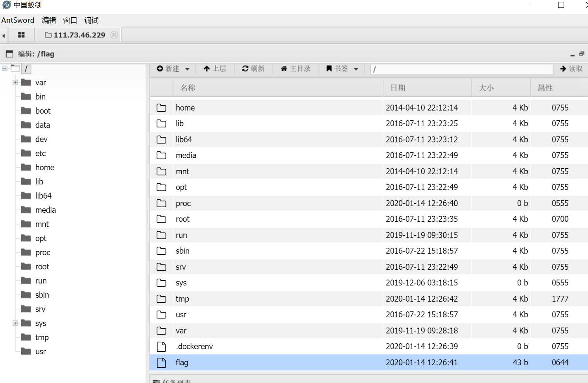Click the mnt folder icon in file list

(161, 171)
